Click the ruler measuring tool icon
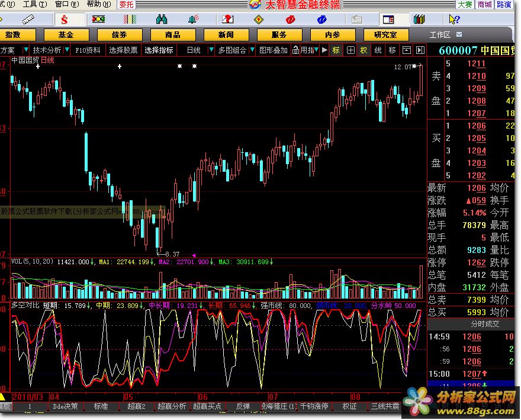The image size is (521, 420). pos(28,20)
